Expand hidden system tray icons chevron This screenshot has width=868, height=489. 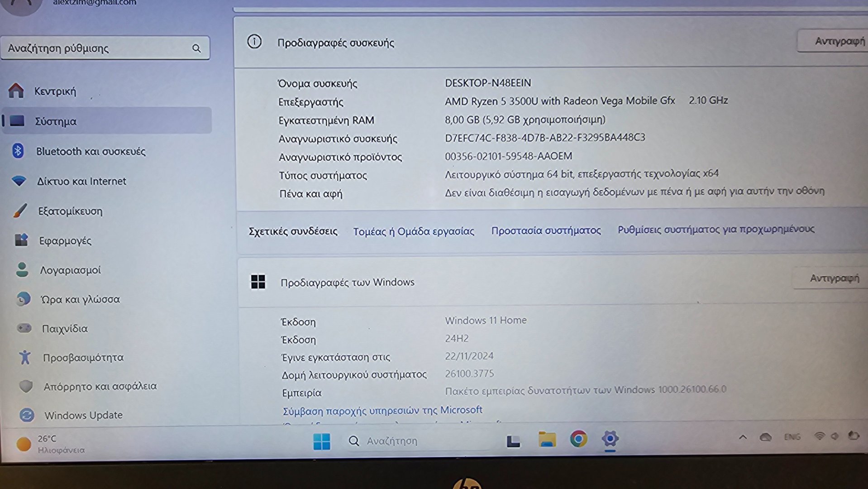pos(743,437)
